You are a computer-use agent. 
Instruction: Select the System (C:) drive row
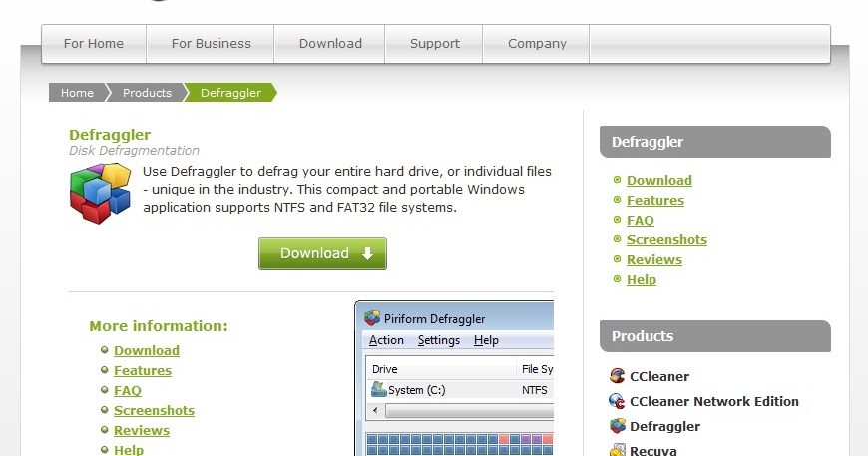click(460, 389)
